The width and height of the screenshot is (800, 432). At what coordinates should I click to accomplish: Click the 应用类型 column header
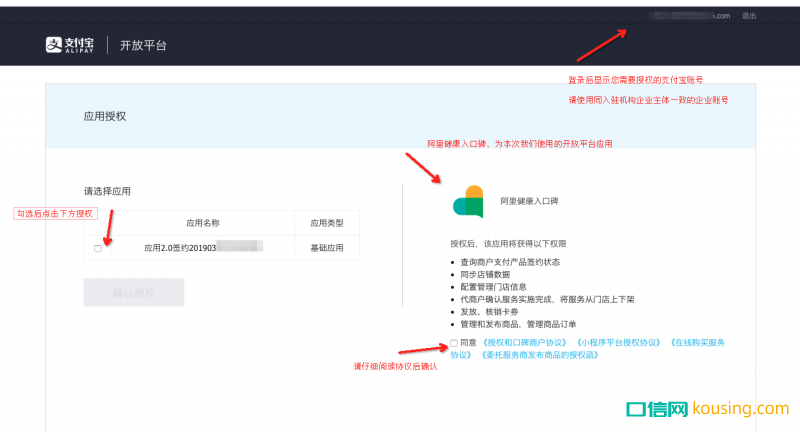tap(327, 223)
